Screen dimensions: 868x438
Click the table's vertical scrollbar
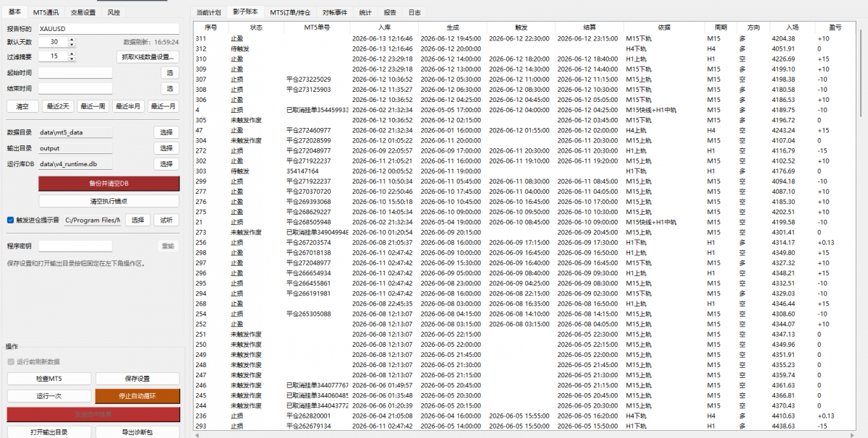click(859, 72)
